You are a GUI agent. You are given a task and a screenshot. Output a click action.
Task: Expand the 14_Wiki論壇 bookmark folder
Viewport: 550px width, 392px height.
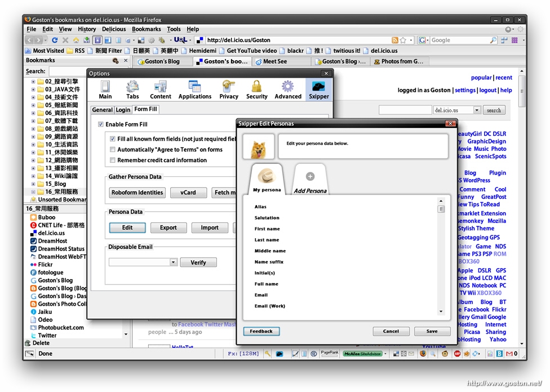tap(33, 176)
